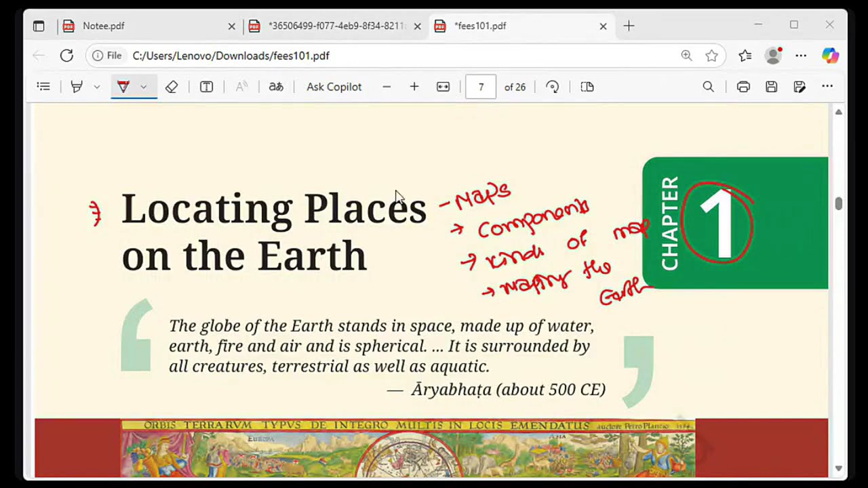The width and height of the screenshot is (868, 488).
Task: Open the tab actions menu icon
Action: pos(39,26)
